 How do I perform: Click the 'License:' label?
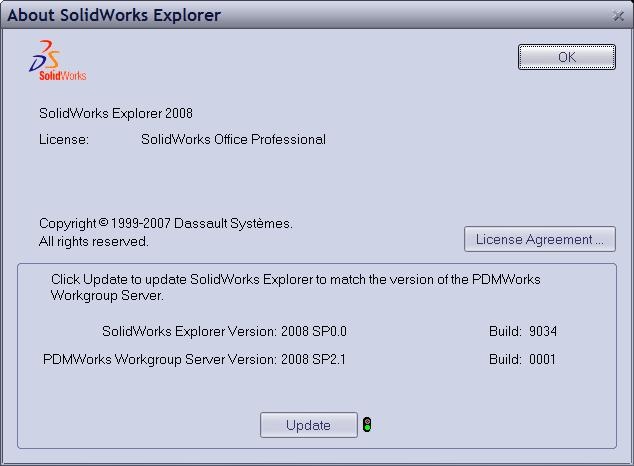tap(64, 139)
